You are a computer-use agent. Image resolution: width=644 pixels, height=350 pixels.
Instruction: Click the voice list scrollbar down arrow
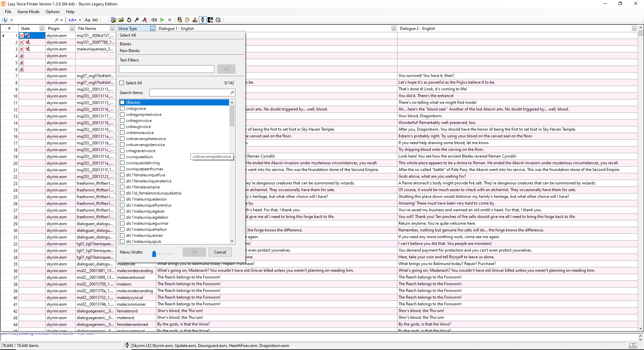pos(232,241)
